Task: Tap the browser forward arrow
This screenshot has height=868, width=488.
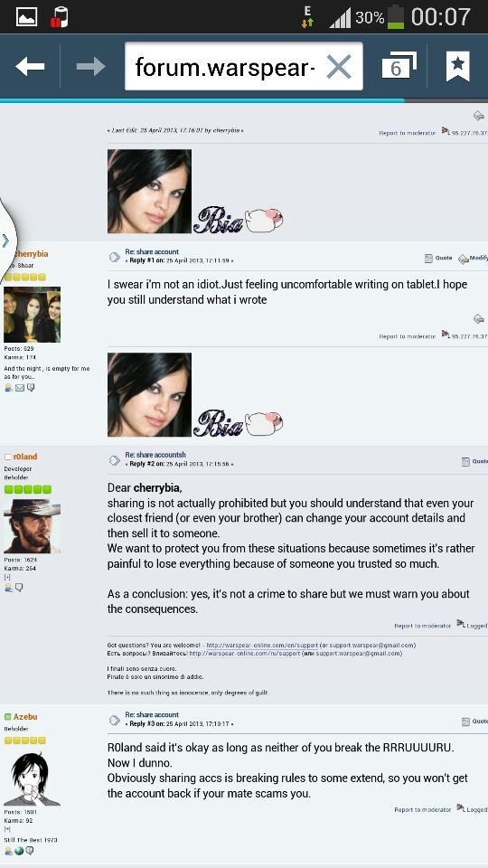Action: coord(90,66)
